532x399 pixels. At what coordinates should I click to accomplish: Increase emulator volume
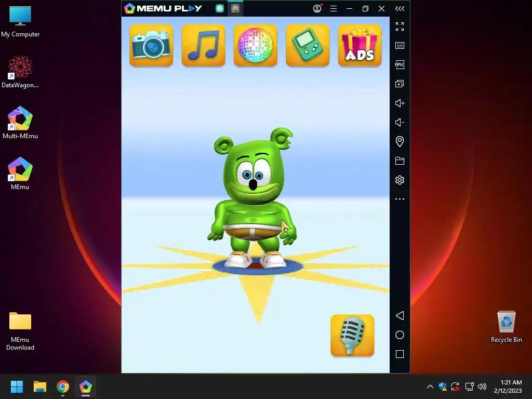tap(400, 103)
